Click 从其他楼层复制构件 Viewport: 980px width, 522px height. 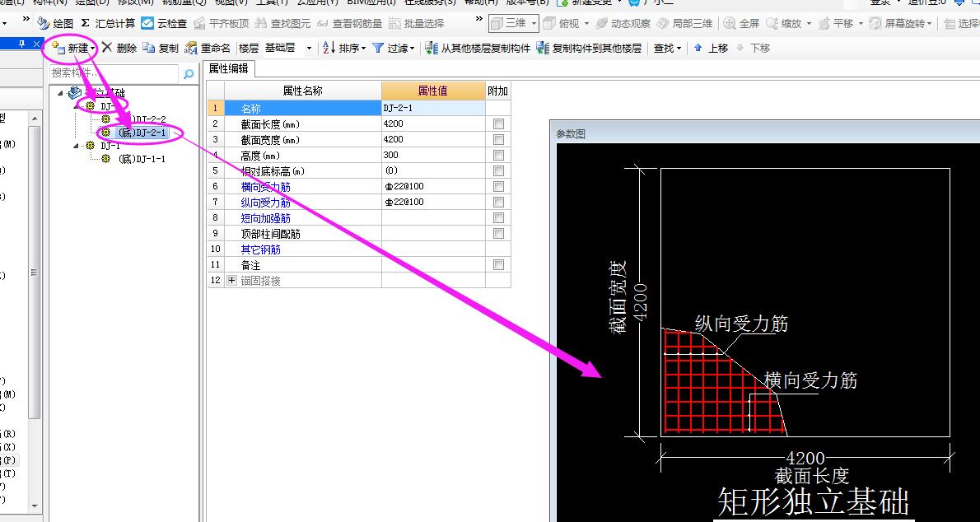[478, 48]
